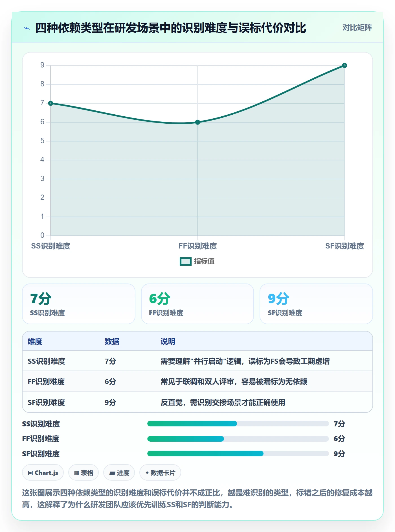Select the SS识别难度 table row cell

point(47,361)
